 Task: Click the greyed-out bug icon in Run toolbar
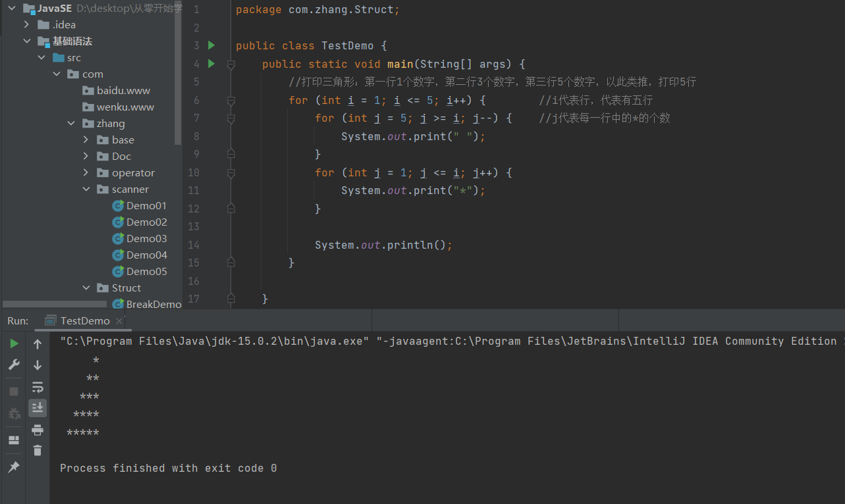tap(14, 413)
